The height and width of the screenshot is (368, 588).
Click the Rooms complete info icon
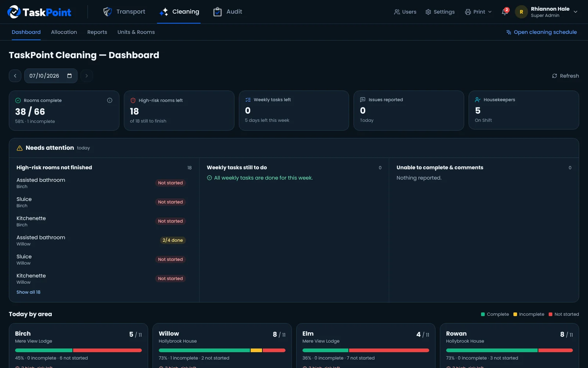click(110, 100)
